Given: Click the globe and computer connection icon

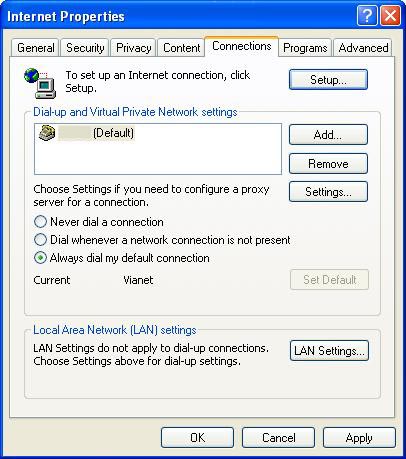Looking at the screenshot, I should 40,83.
